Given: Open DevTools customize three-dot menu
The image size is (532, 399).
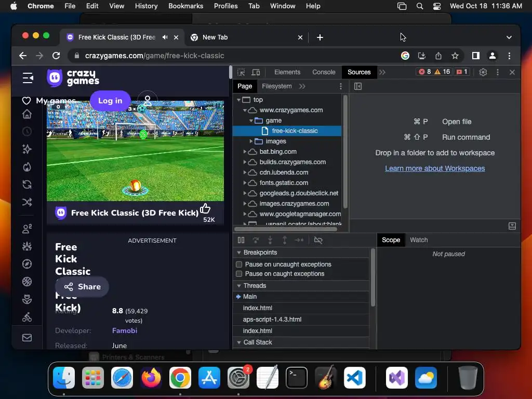Looking at the screenshot, I should coord(497,72).
